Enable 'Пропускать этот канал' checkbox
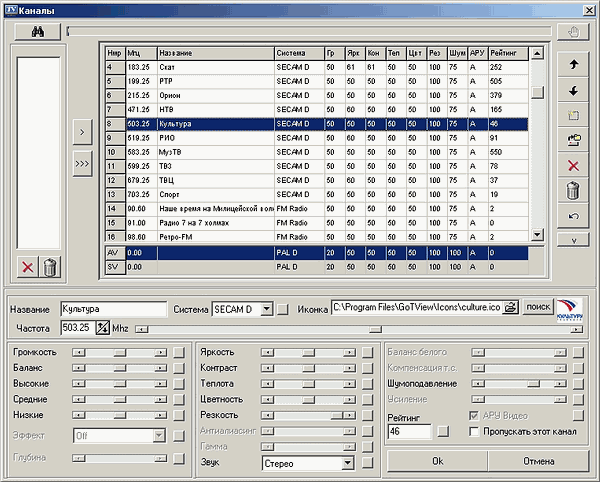 pyautogui.click(x=474, y=431)
